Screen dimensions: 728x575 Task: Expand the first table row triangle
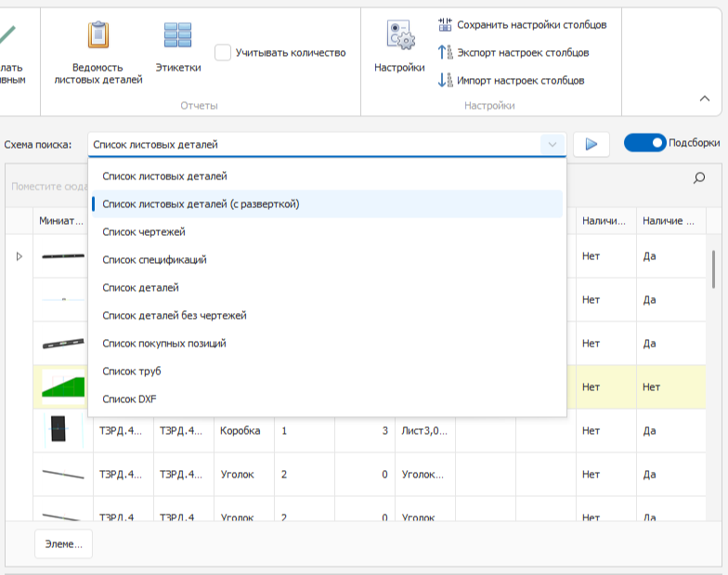19,256
